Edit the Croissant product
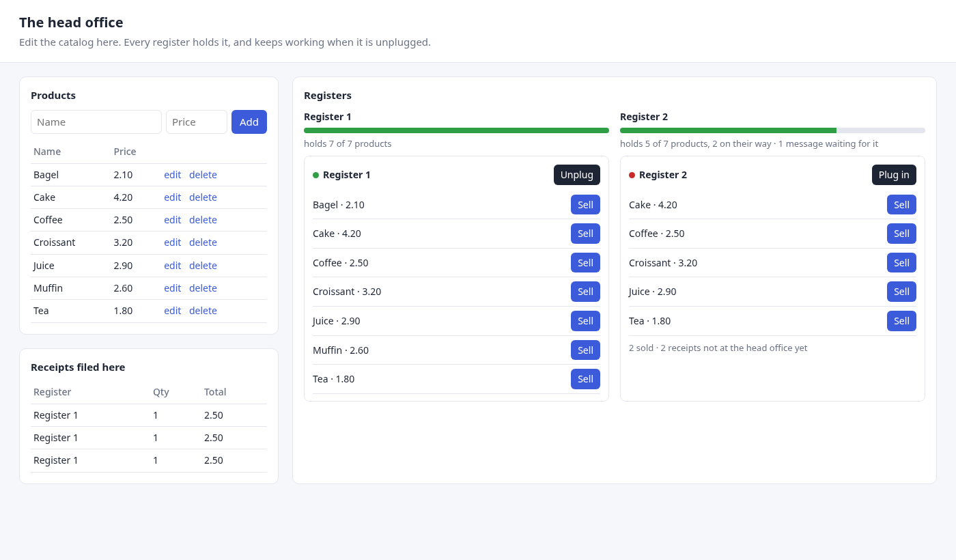956x560 pixels. 173,242
